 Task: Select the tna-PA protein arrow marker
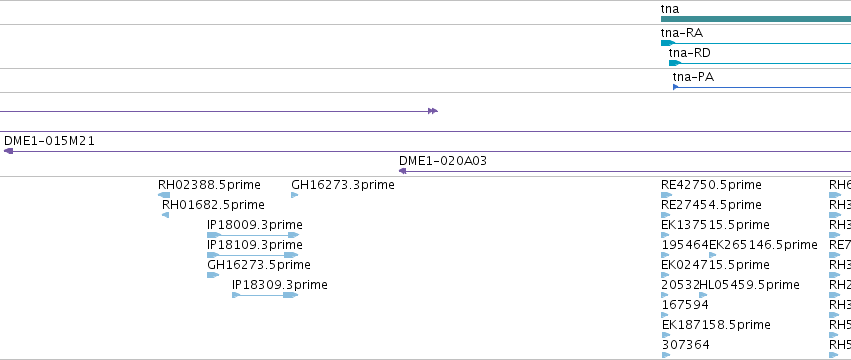pyautogui.click(x=676, y=87)
